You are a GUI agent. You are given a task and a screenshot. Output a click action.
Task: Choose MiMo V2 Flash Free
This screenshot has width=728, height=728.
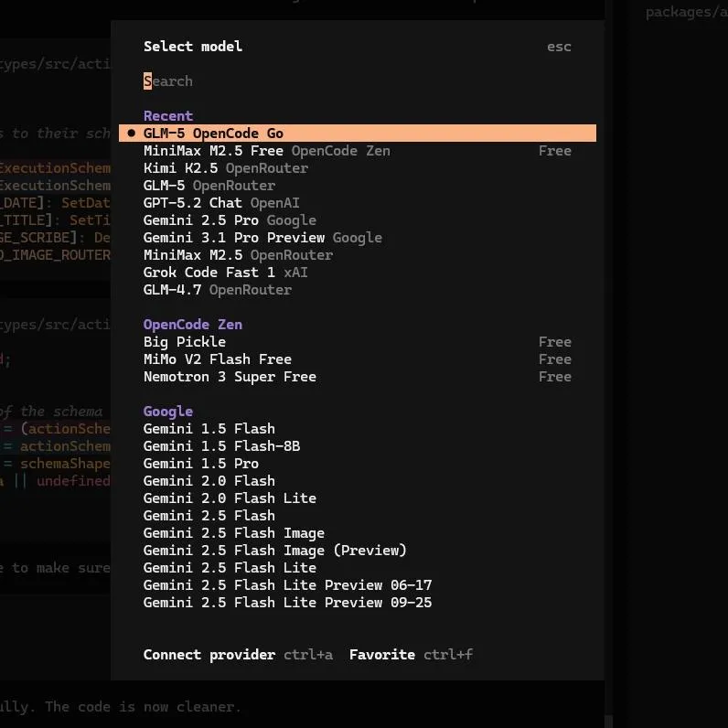point(358,359)
